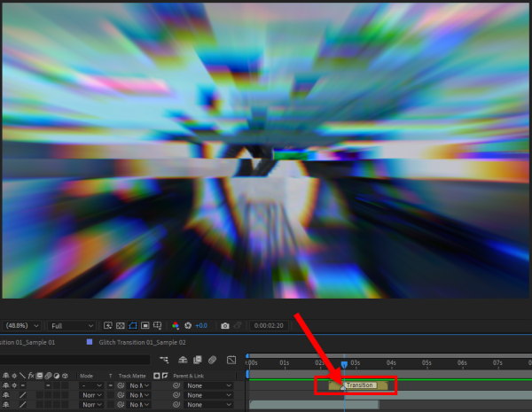Open the Full resolution dropdown
Viewport: 532px width, 412px height.
point(73,326)
